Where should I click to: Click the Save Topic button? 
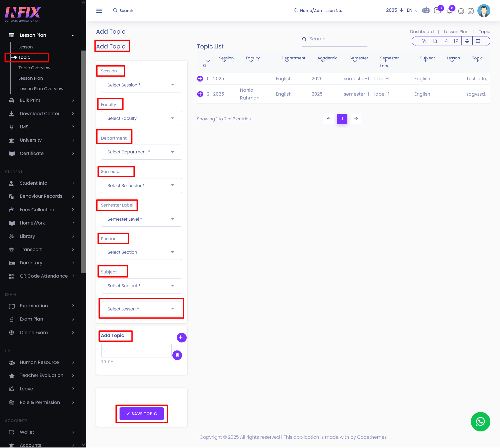tap(142, 414)
